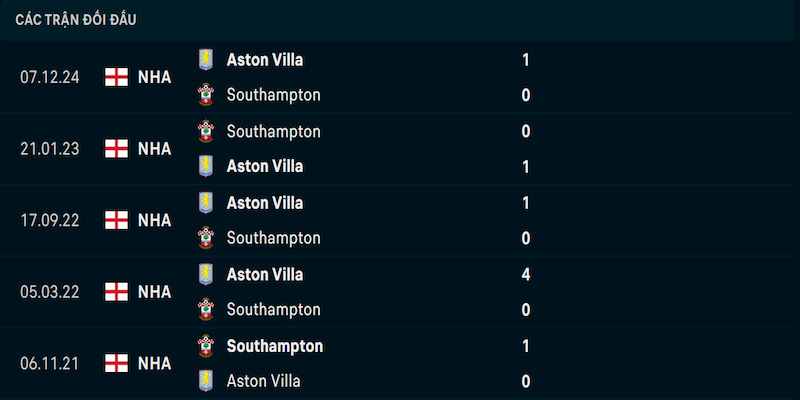
Task: Select the NHA league label for 21.01.23
Action: click(x=154, y=148)
